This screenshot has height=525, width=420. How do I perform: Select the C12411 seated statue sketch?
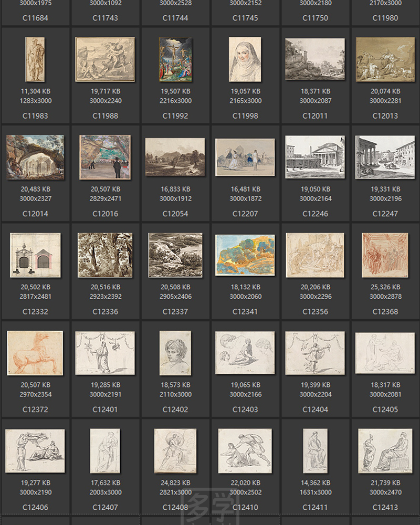315,450
